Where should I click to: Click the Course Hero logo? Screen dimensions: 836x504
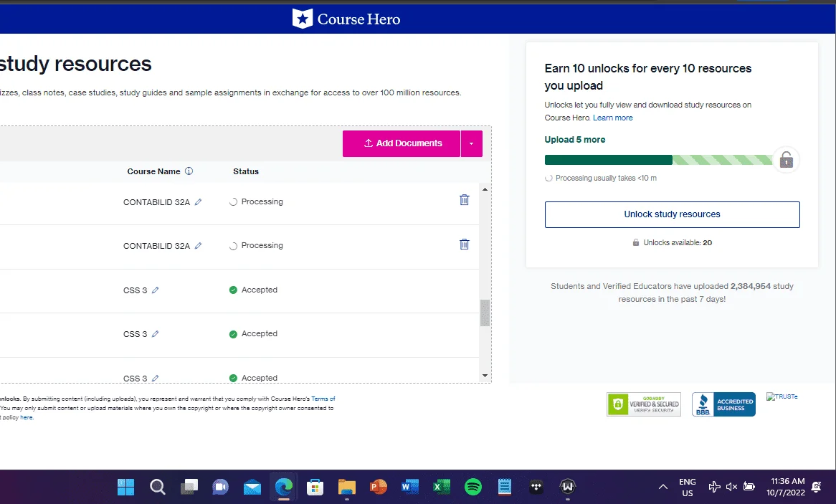[x=346, y=19]
